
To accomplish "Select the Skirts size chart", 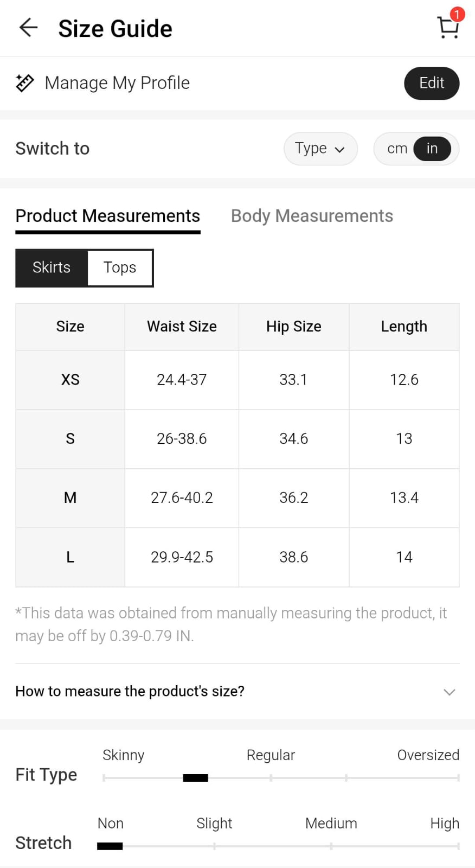I will [52, 267].
